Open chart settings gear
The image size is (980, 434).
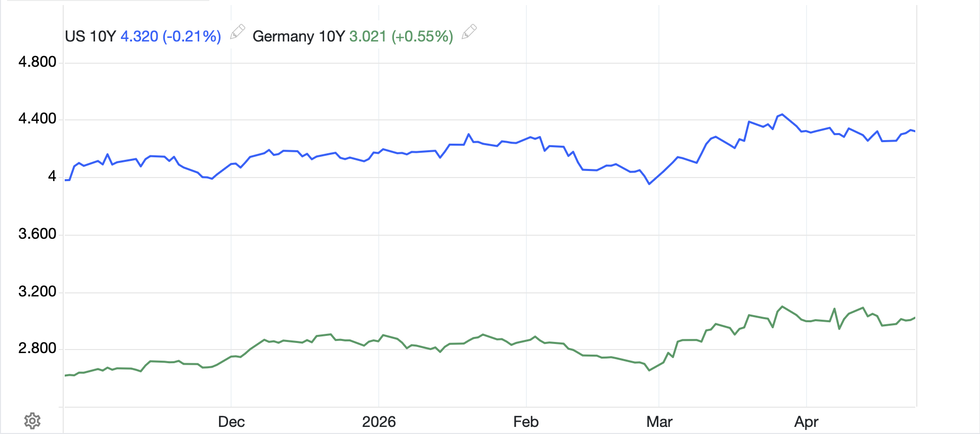pyautogui.click(x=32, y=421)
